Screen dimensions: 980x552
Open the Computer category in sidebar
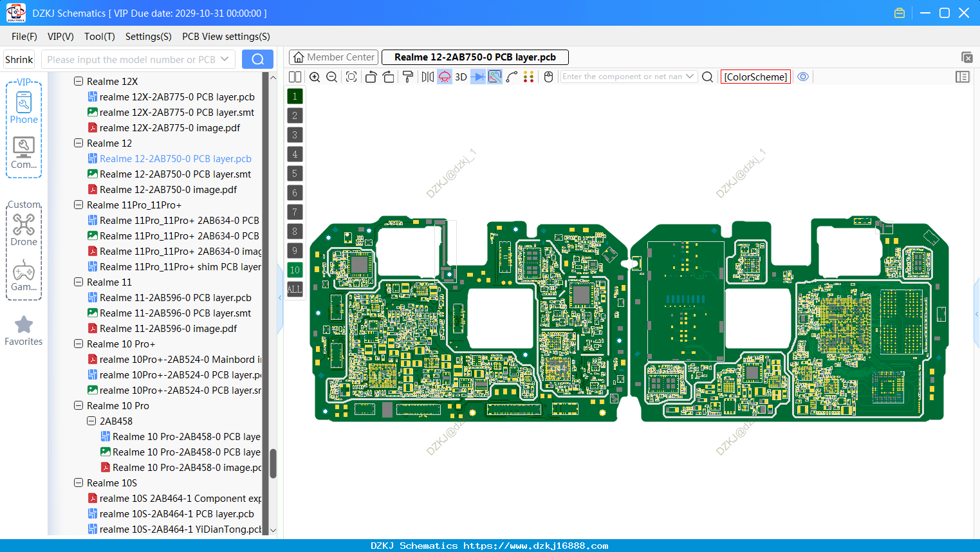tap(24, 153)
